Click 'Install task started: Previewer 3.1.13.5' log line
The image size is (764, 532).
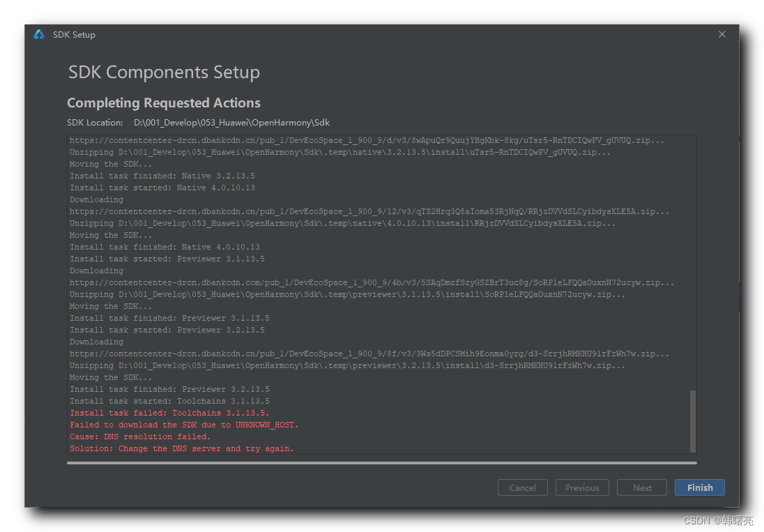click(x=167, y=259)
